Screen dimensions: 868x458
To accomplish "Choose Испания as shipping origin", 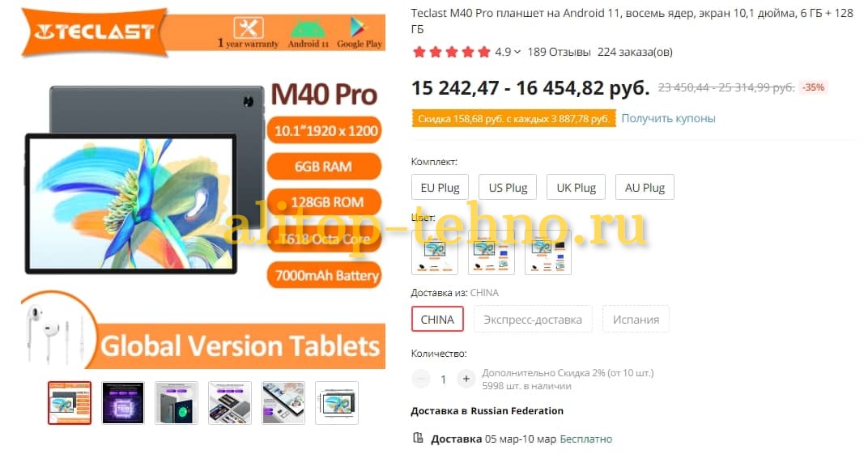I will (636, 319).
